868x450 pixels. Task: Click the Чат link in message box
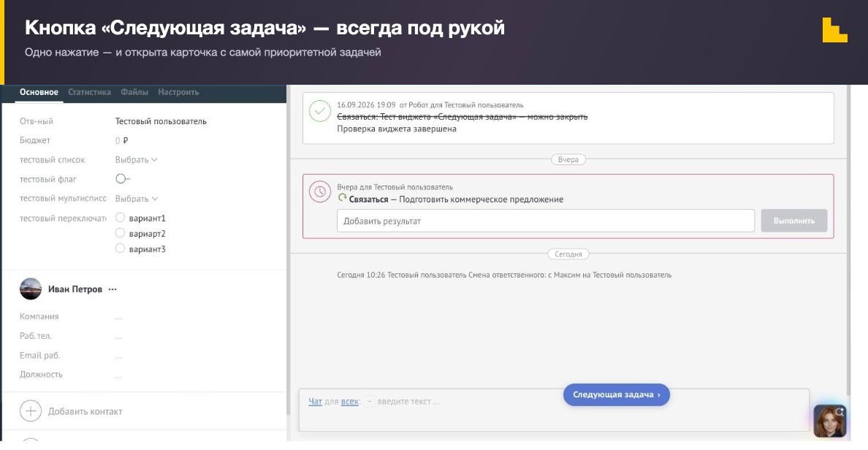point(315,402)
